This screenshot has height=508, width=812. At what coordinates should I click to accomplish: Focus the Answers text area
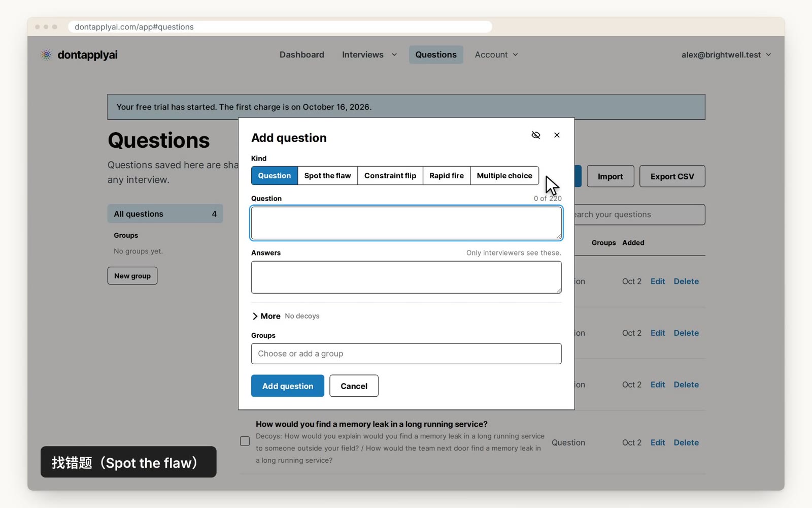pyautogui.click(x=406, y=277)
